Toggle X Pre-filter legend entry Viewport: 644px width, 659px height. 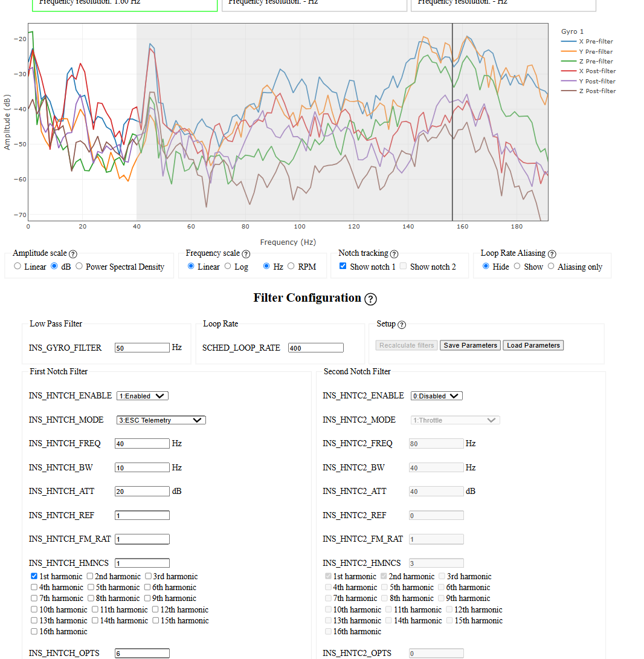coord(587,41)
